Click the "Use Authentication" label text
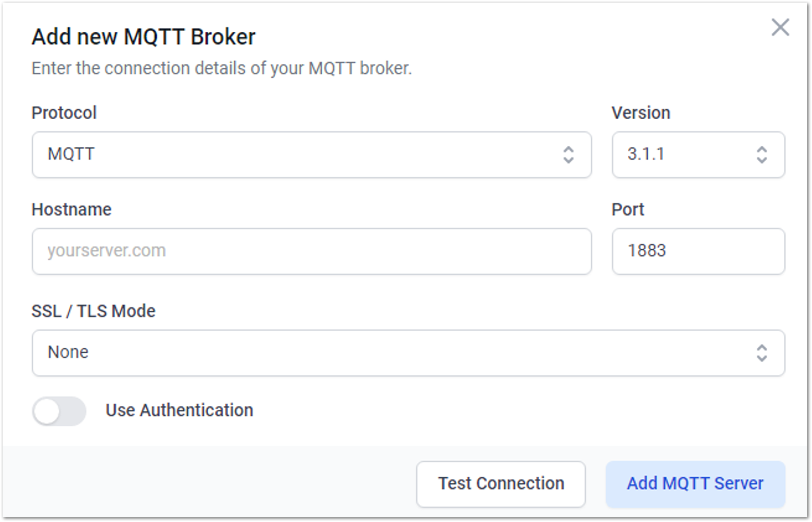The width and height of the screenshot is (812, 522). (x=179, y=411)
